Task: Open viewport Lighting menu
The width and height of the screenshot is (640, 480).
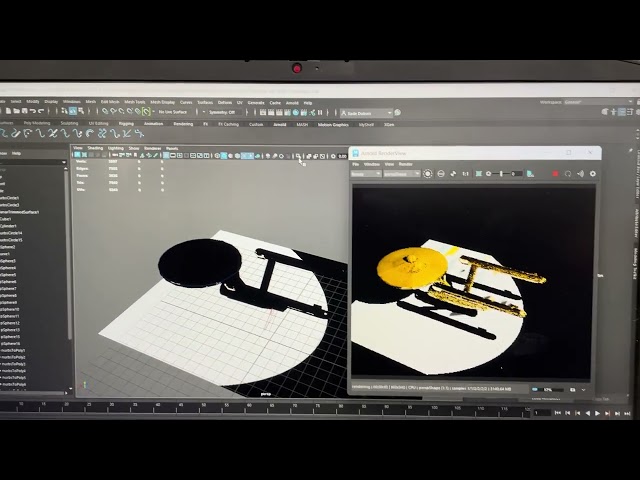Action: (116, 148)
